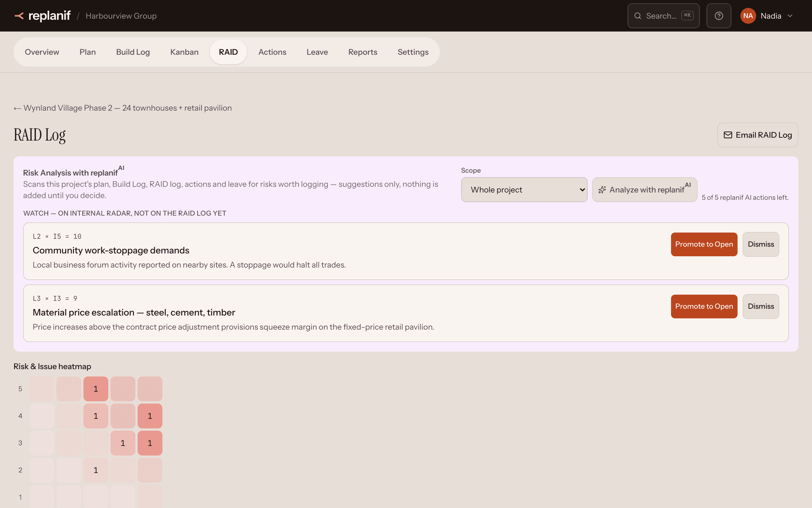Click the Risk & Issue heatmap heading
Screen dimensions: 812x508
click(52, 367)
